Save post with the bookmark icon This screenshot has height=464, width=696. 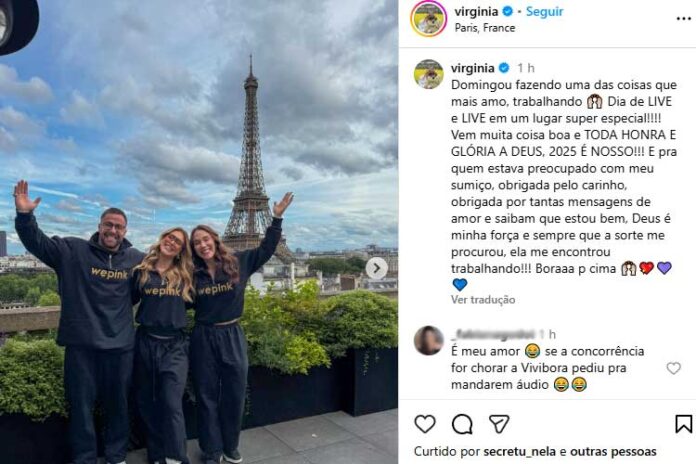(x=684, y=424)
